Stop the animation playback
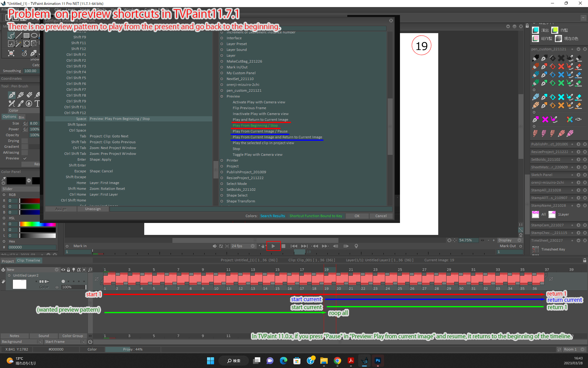This screenshot has width=588, height=368. click(283, 246)
